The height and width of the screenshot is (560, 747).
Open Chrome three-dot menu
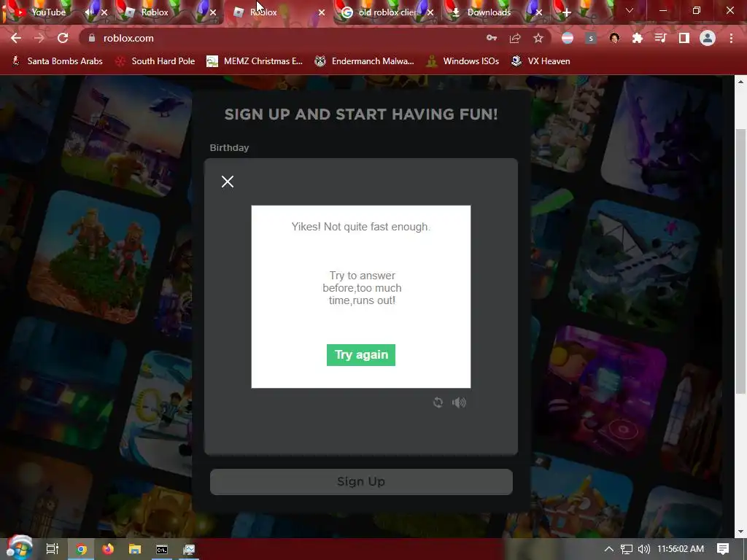[x=731, y=38]
